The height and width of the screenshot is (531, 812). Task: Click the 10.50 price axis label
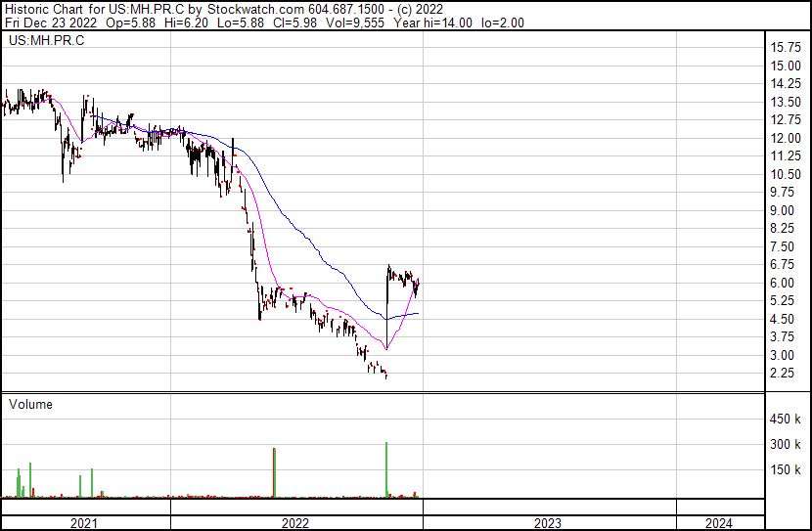786,174
